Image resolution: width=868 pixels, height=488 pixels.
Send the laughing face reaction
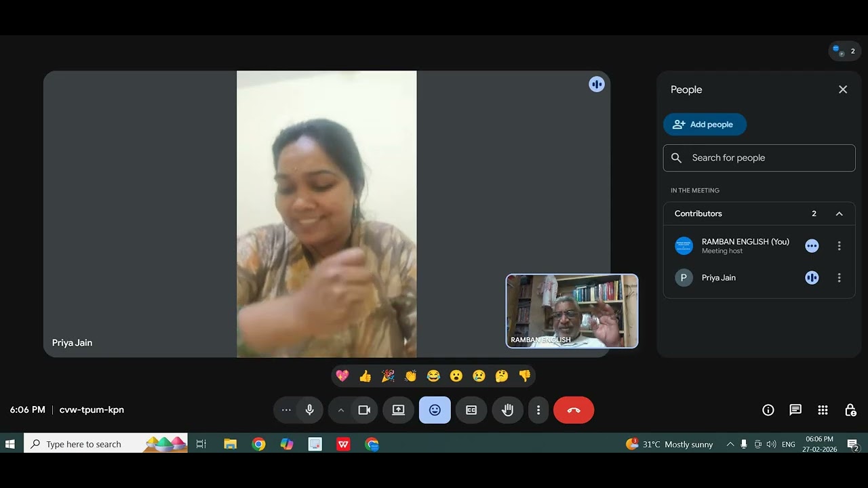[x=433, y=375]
